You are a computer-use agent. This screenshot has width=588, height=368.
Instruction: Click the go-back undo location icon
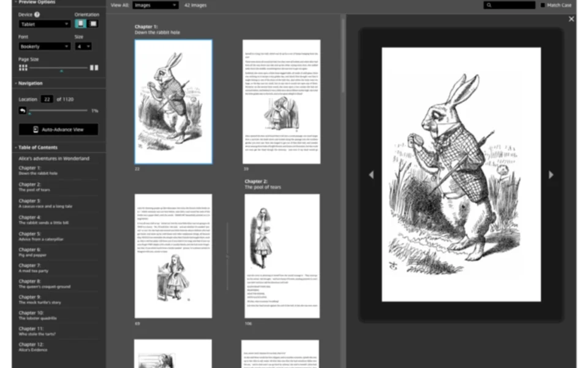(23, 110)
